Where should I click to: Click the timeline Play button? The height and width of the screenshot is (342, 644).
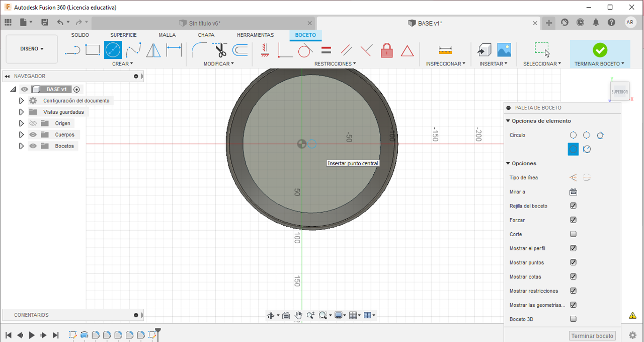pos(32,335)
